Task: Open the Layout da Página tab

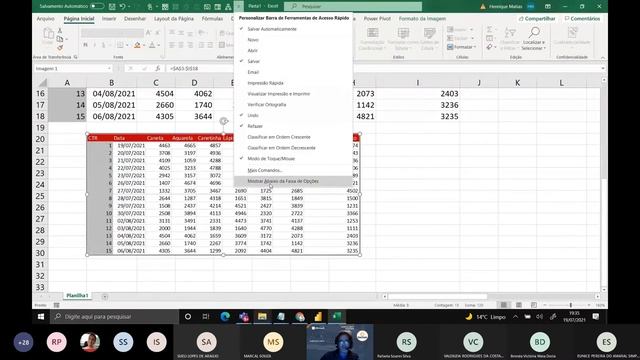Action: (174, 19)
